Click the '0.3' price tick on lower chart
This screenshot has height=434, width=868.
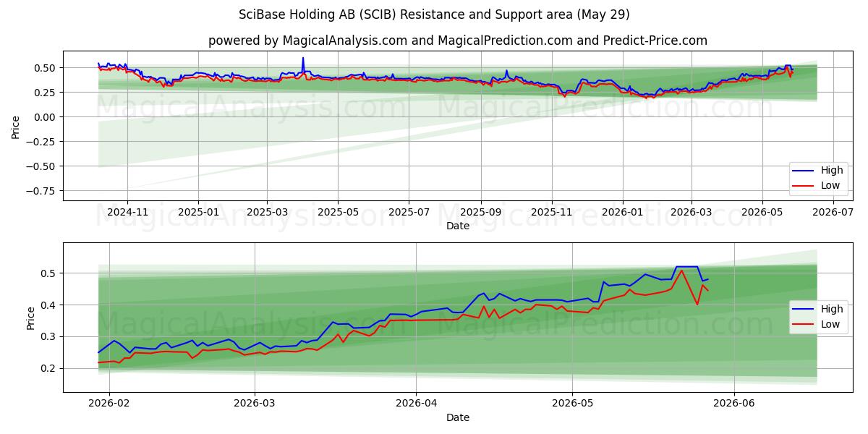click(50, 336)
